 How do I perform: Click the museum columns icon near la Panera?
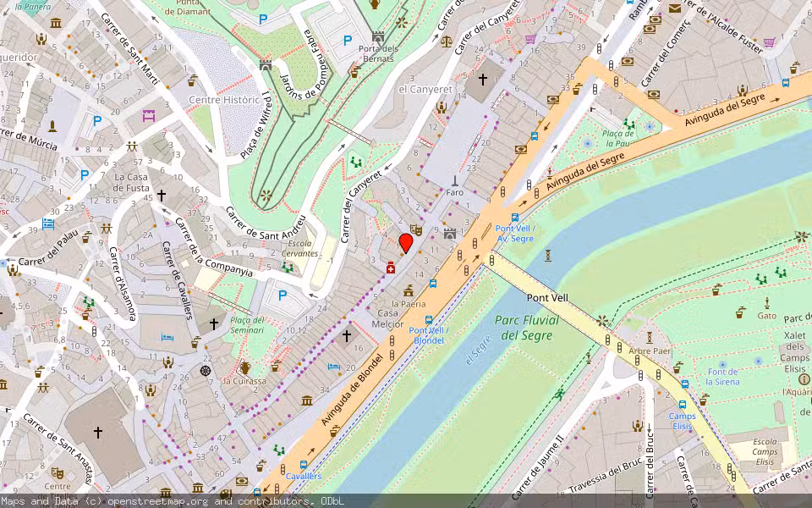[55, 23]
